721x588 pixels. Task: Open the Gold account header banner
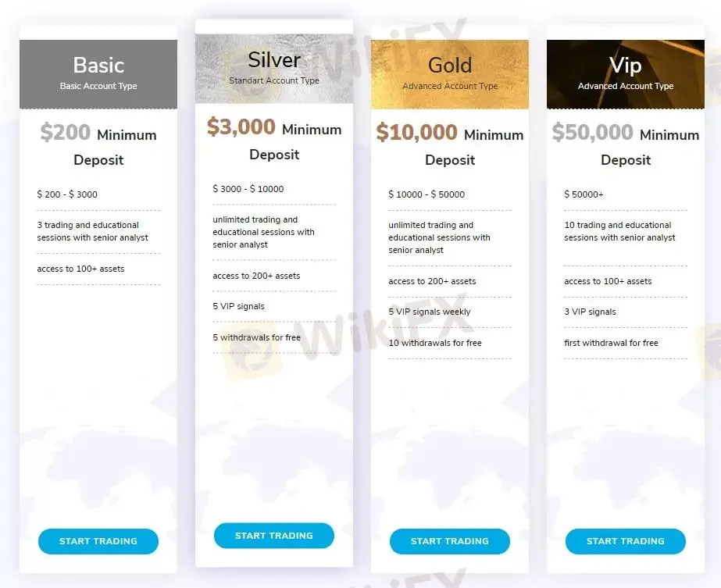point(450,73)
